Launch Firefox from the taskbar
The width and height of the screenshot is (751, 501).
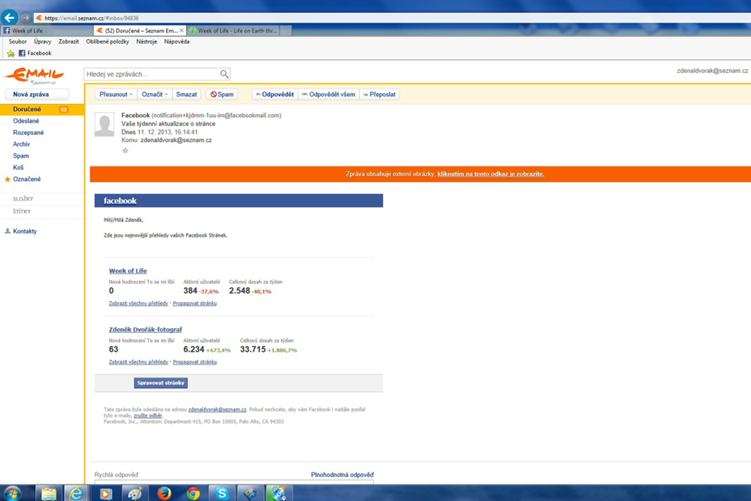164,493
